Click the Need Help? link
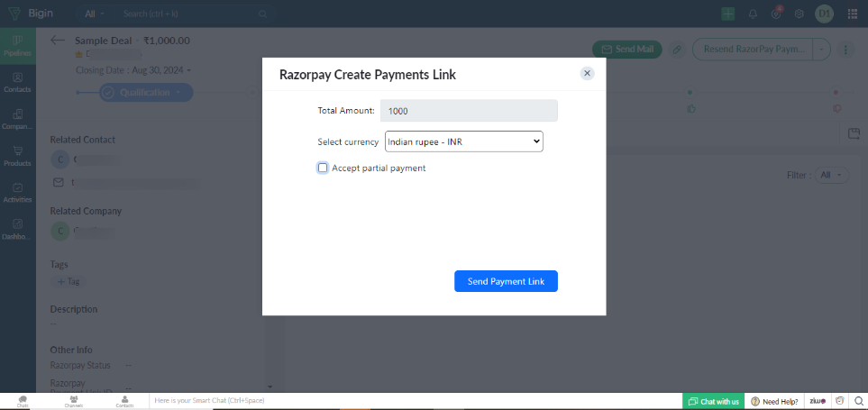The height and width of the screenshot is (410, 868). tap(774, 401)
